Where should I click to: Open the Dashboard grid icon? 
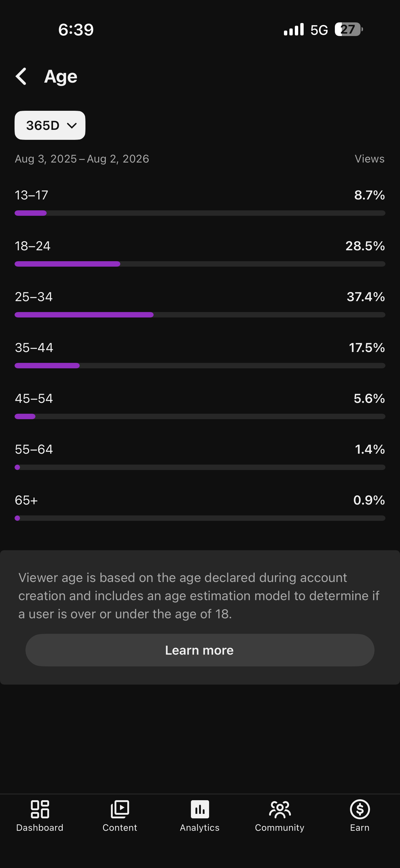point(40,809)
